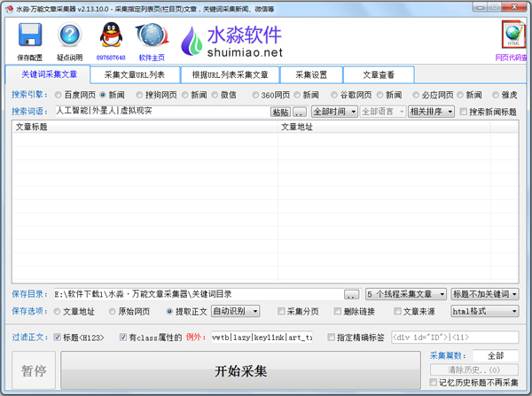Image resolution: width=532 pixels, height=396 pixels.
Task: Click the browse button next to 粘贴
Action: (x=300, y=112)
